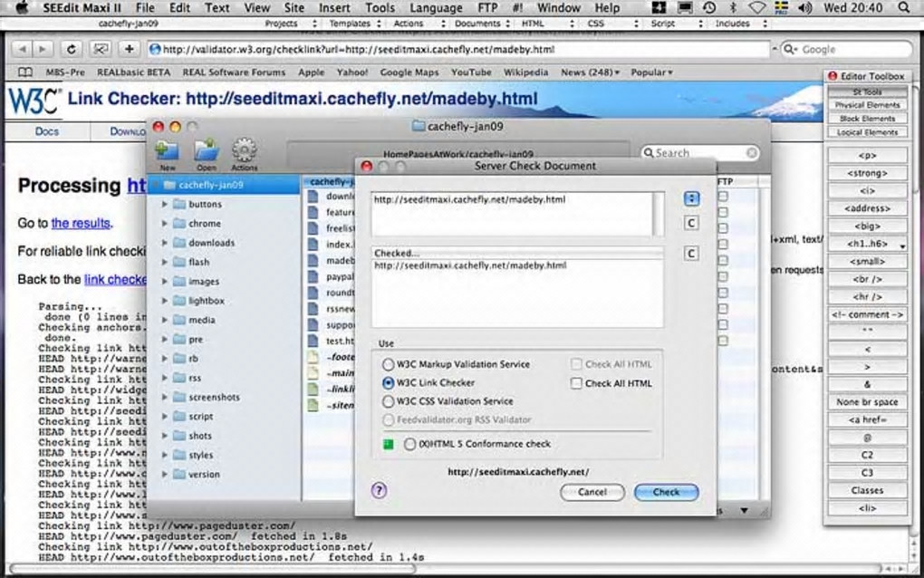Viewport: 924px width, 578px height.
Task: Click the index file icon in file list
Action: (313, 244)
